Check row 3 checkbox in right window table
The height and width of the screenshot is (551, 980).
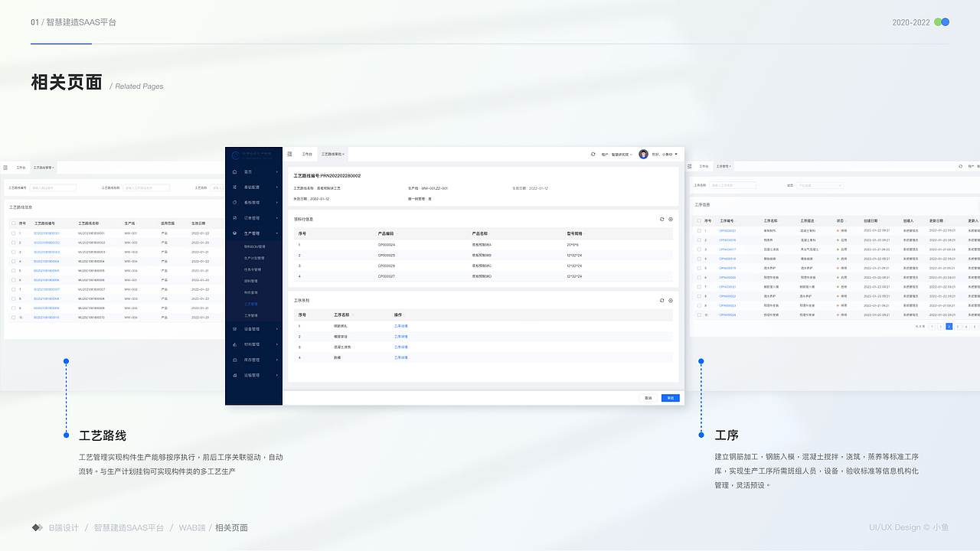coord(699,249)
